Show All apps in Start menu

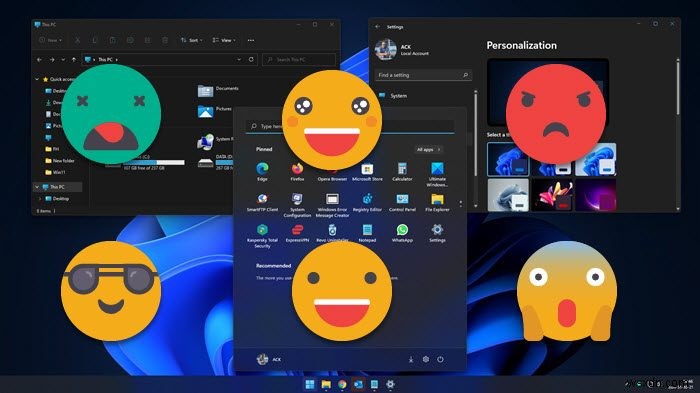click(x=429, y=150)
